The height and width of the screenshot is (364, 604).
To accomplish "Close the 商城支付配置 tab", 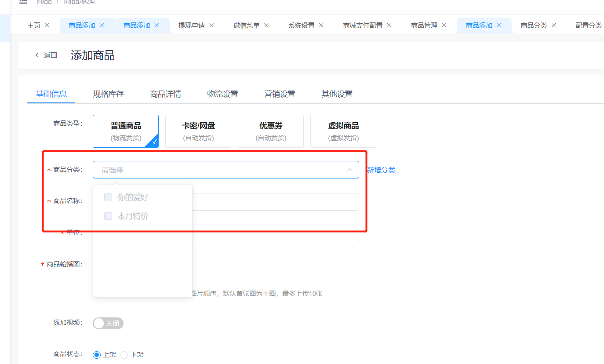I will pyautogui.click(x=389, y=25).
